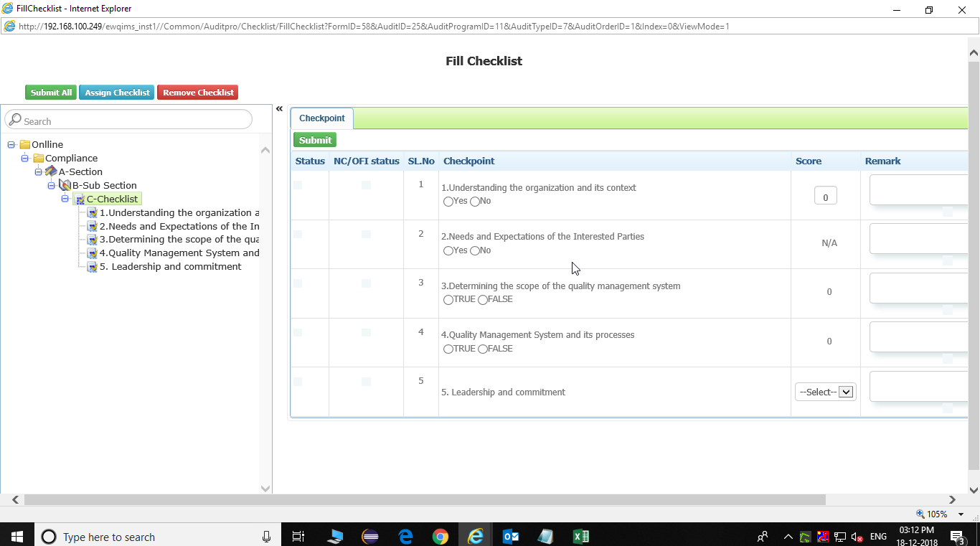Collapse the left panel with double-chevron icon
The width and height of the screenshot is (980, 546).
279,109
